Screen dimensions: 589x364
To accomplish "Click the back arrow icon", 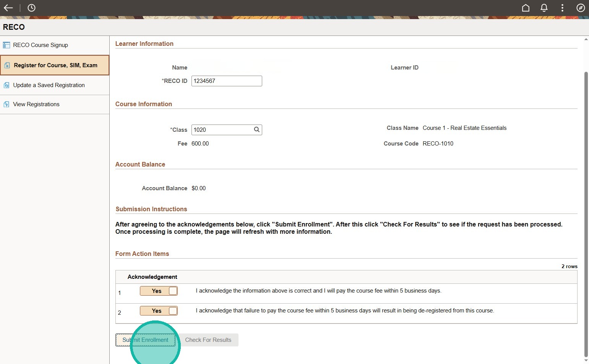I will coord(8,8).
